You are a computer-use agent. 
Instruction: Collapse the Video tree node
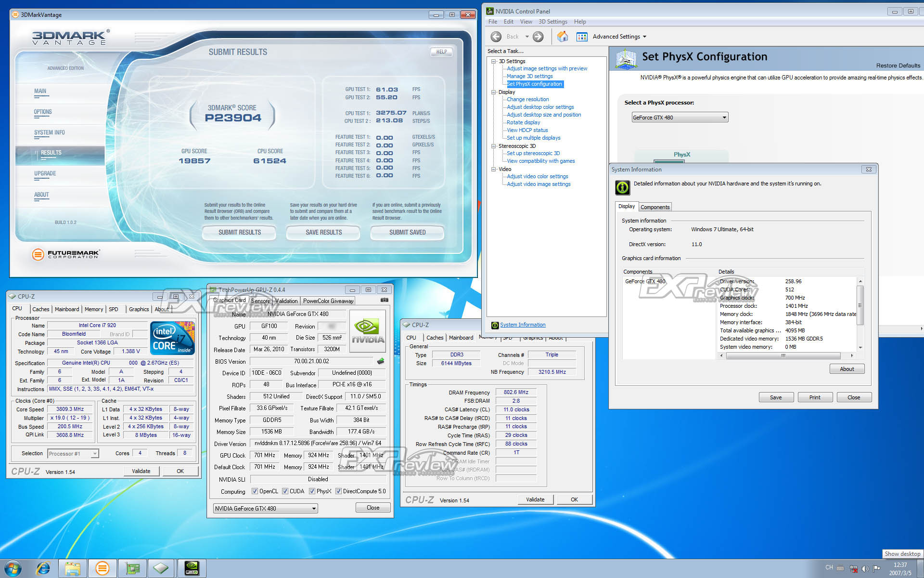(x=493, y=169)
